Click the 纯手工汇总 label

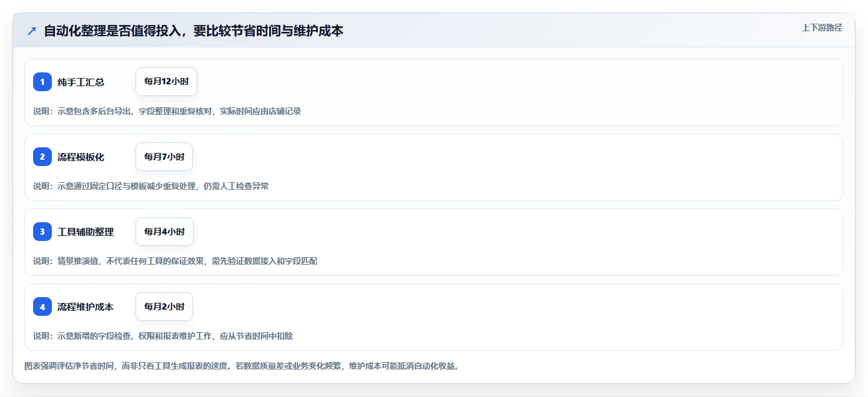tap(81, 82)
